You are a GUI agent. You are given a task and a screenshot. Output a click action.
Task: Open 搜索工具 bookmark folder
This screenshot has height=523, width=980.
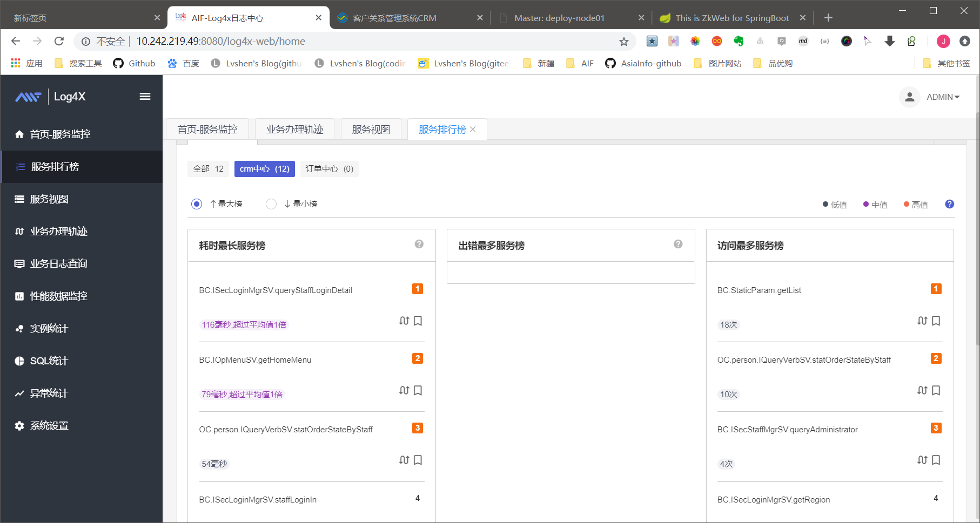coord(78,64)
